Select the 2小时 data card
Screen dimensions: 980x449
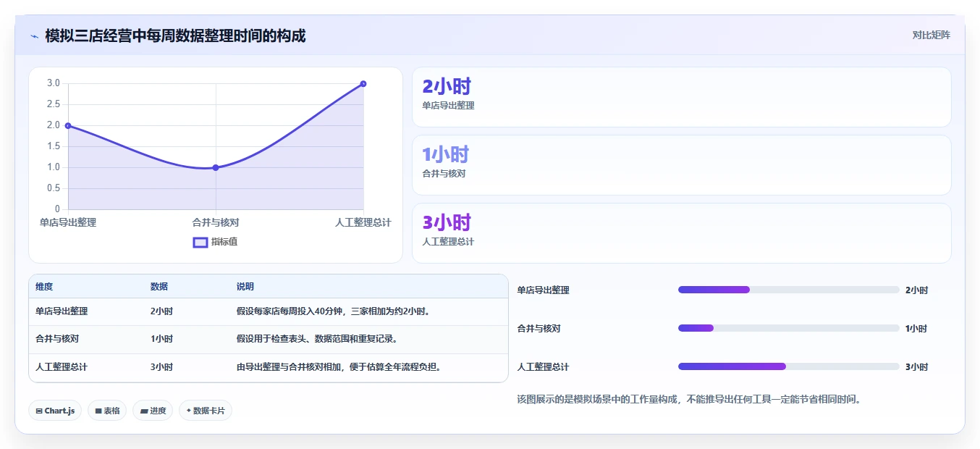pos(681,97)
